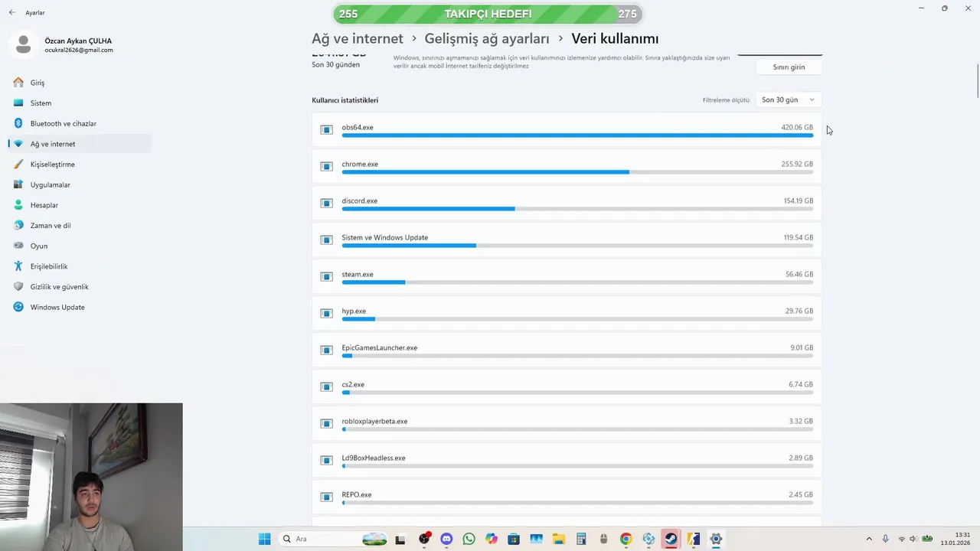
Task: Go to Ağ ve internet breadcrumb
Action: pyautogui.click(x=357, y=38)
